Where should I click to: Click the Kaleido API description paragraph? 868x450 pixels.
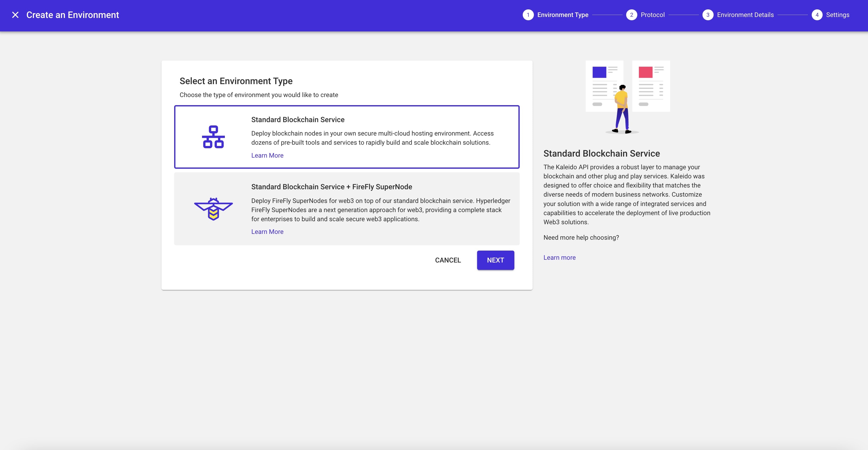(x=627, y=194)
